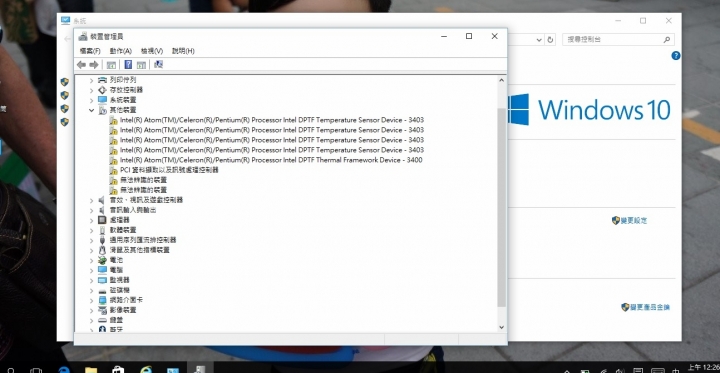Viewport: 720px width, 373px height.
Task: Select the 鍵盤 category label
Action: pyautogui.click(x=116, y=320)
